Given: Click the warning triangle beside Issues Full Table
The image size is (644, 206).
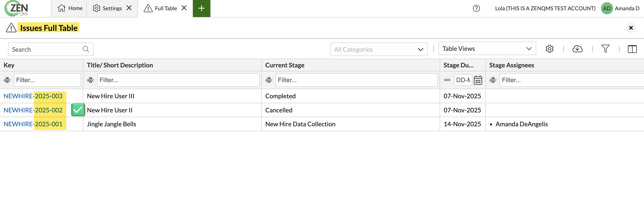Looking at the screenshot, I should point(11,28).
